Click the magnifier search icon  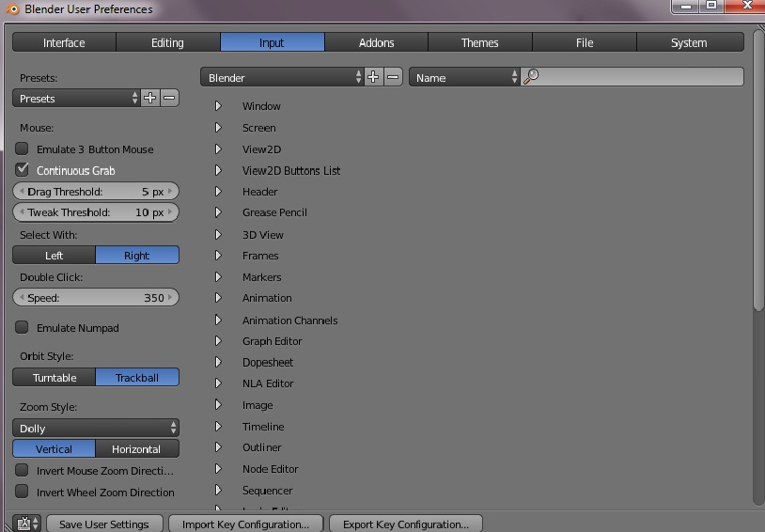(x=531, y=77)
